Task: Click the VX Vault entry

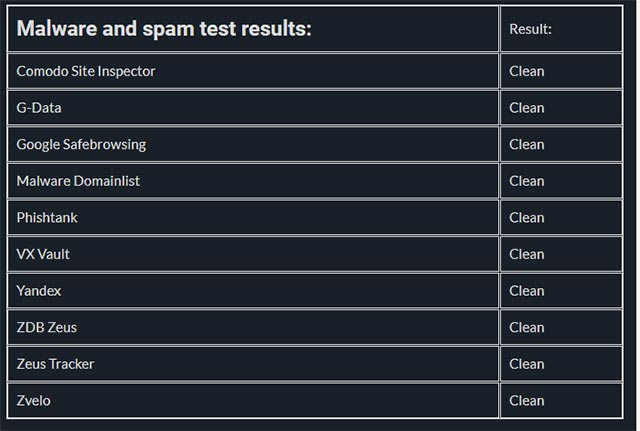Action: tap(43, 254)
